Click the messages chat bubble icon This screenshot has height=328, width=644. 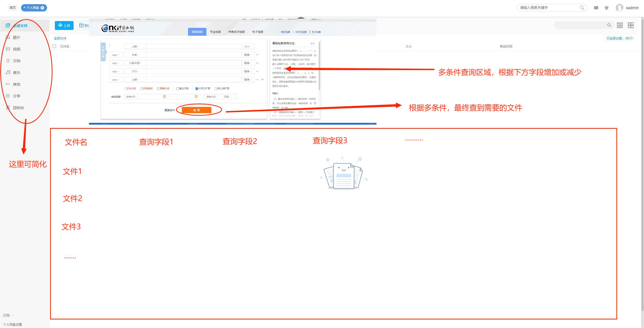[x=596, y=8]
